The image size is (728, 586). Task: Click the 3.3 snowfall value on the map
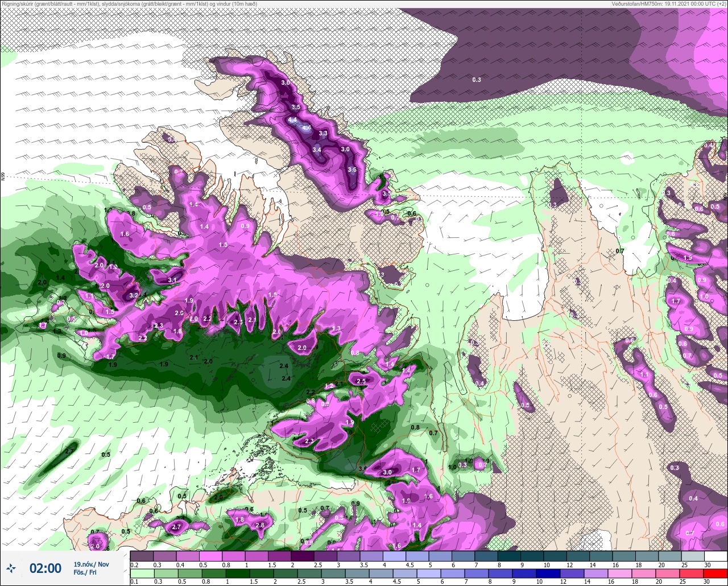(x=323, y=133)
